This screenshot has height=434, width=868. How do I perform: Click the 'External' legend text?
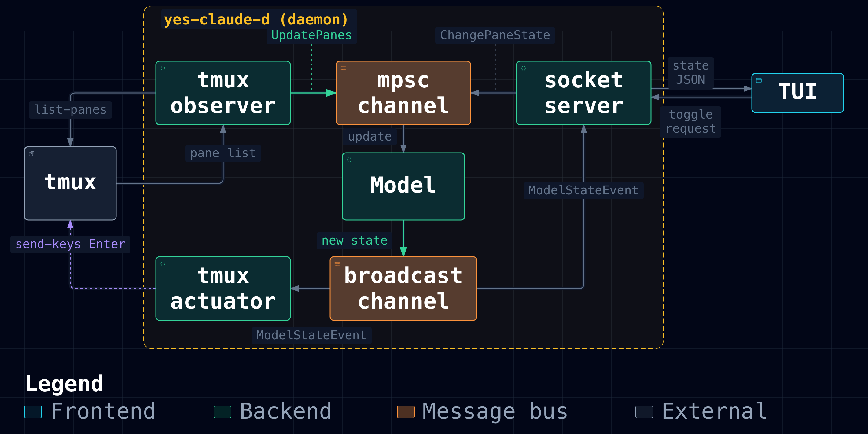pyautogui.click(x=714, y=412)
